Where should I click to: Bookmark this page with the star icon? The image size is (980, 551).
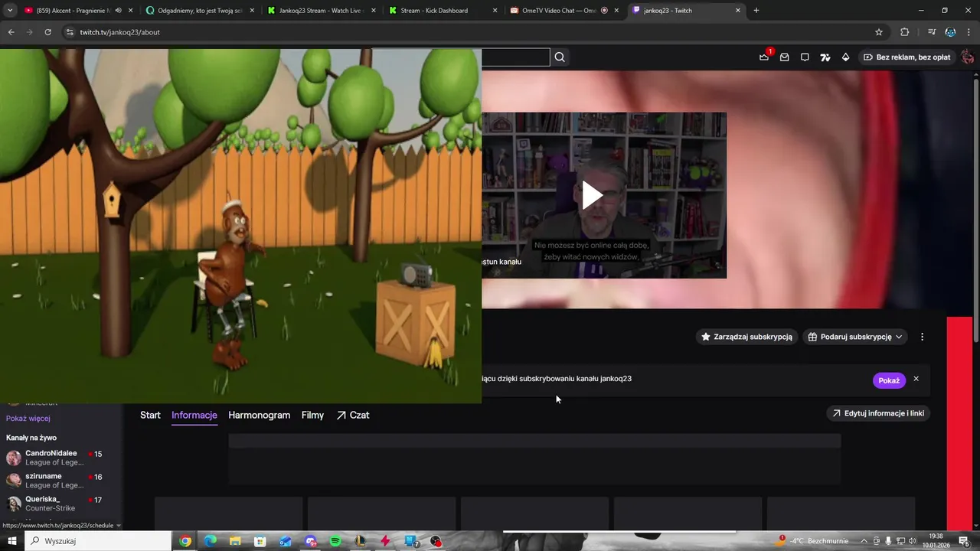point(879,32)
